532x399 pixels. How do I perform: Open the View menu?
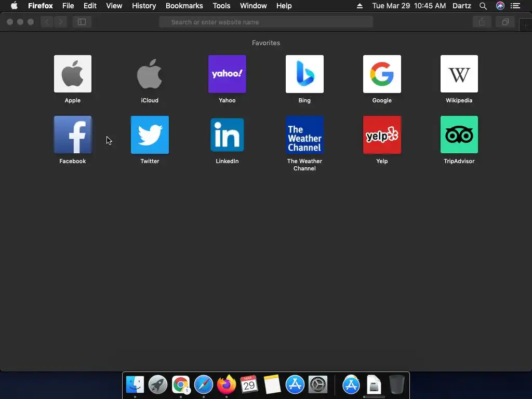coord(114,6)
